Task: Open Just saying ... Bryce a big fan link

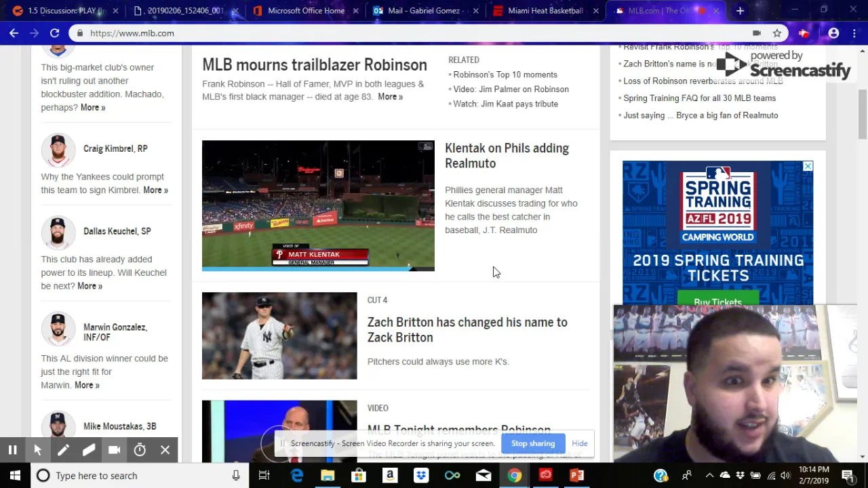Action: [x=701, y=115]
